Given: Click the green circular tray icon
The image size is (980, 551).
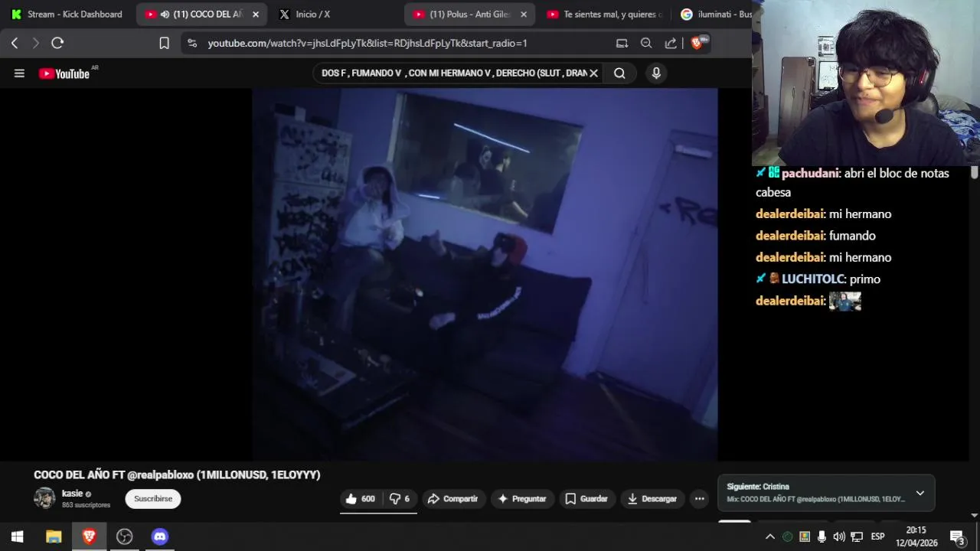Looking at the screenshot, I should 787,536.
